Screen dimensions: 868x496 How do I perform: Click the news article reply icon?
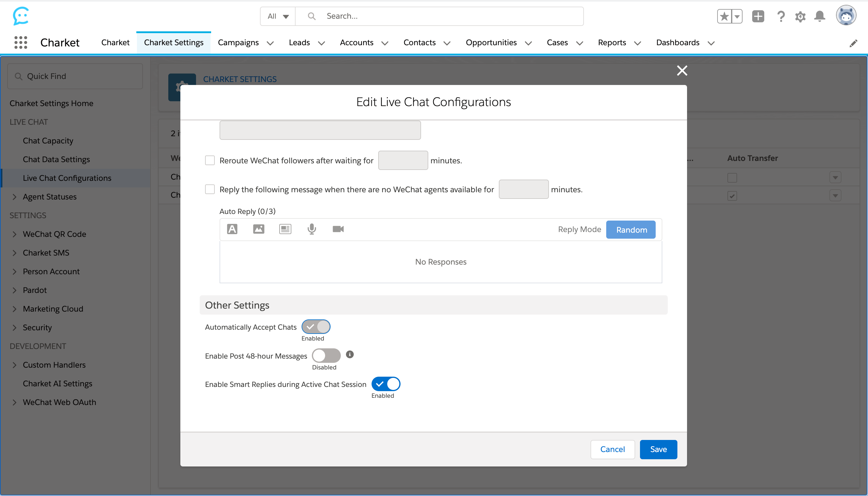click(x=285, y=229)
